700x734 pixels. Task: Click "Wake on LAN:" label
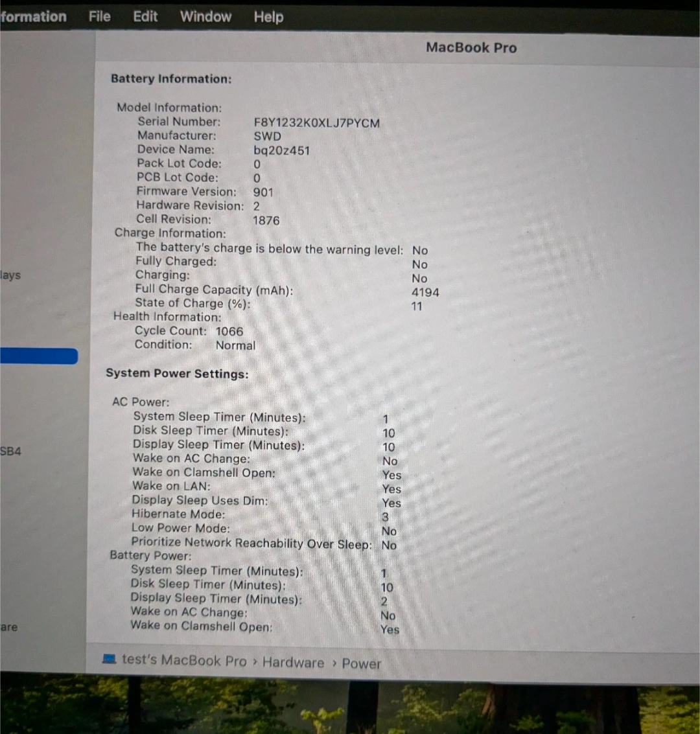[171, 485]
